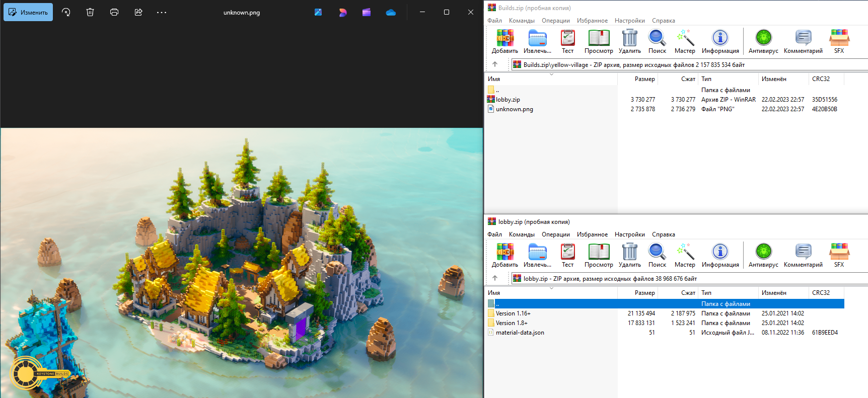Click Поиск icon in Builds.zip window
Image resolution: width=868 pixels, height=398 pixels.
[x=657, y=41]
